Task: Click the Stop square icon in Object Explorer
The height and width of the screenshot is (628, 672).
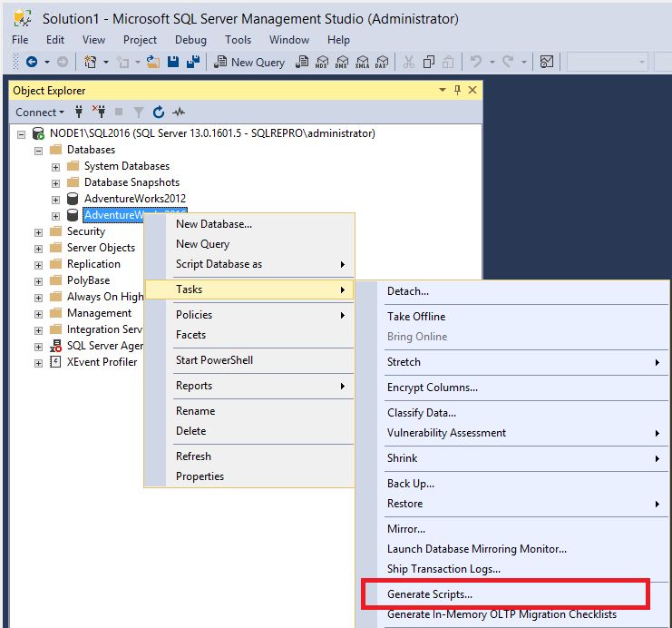Action: (119, 112)
